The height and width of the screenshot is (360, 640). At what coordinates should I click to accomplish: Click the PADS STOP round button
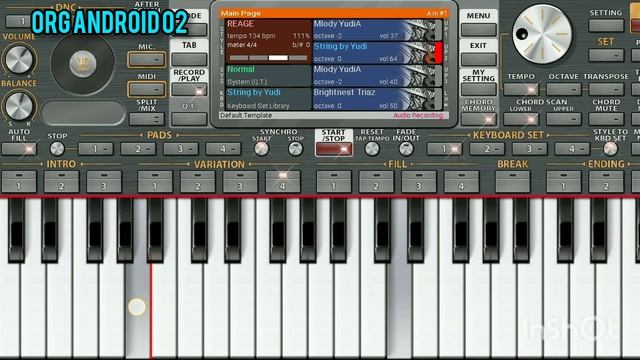[57, 149]
